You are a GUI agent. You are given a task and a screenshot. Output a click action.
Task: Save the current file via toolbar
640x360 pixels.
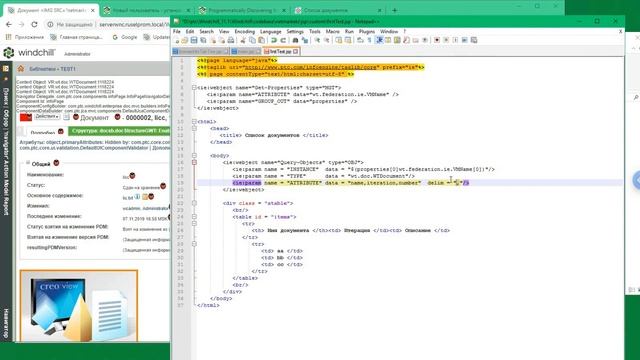pyautogui.click(x=194, y=40)
